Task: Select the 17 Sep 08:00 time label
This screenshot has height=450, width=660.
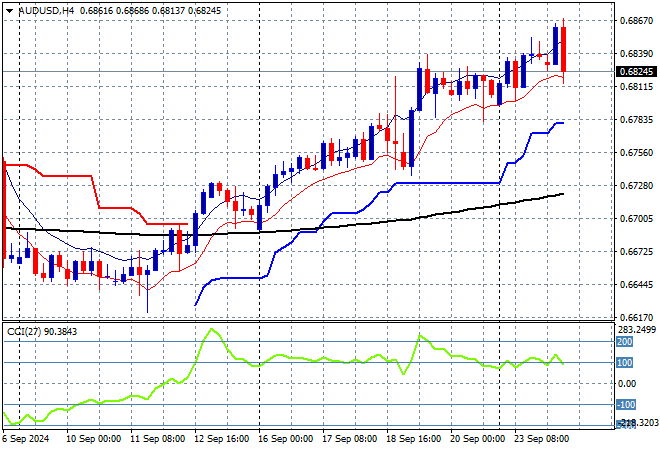Action: coord(350,439)
